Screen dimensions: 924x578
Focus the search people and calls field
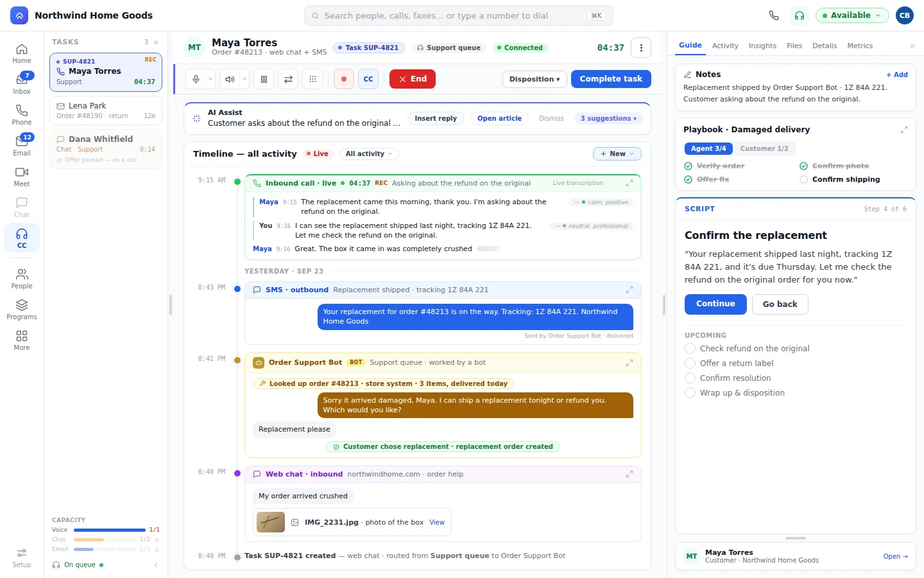(x=459, y=15)
